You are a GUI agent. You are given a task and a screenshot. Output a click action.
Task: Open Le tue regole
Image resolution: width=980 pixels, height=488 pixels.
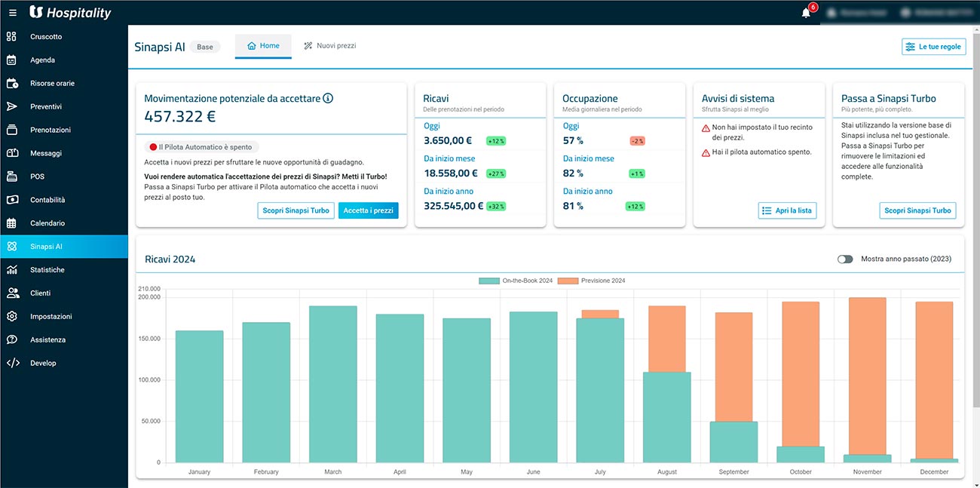pyautogui.click(x=933, y=47)
